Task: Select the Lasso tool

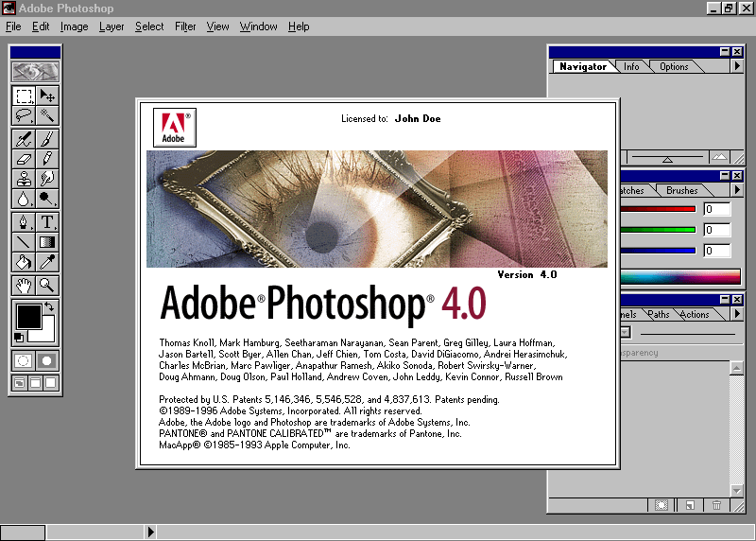Action: pyautogui.click(x=24, y=115)
